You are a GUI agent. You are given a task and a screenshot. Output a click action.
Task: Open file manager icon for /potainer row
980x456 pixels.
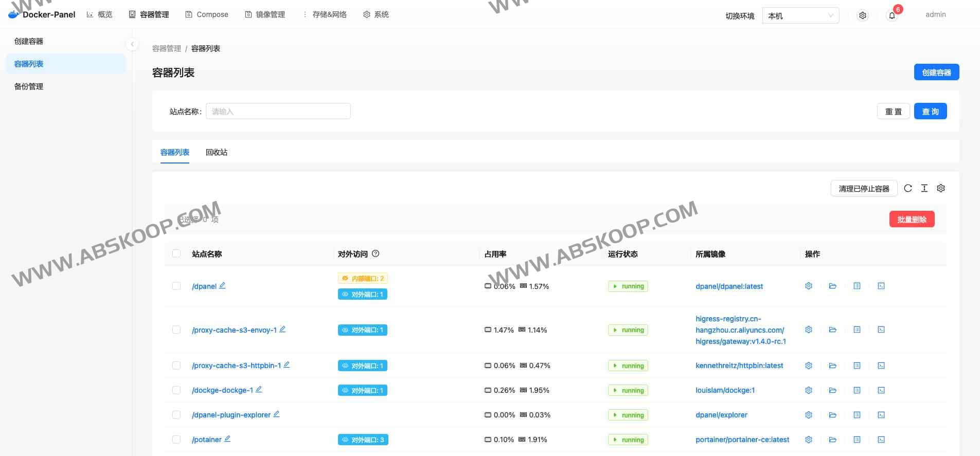coord(832,440)
